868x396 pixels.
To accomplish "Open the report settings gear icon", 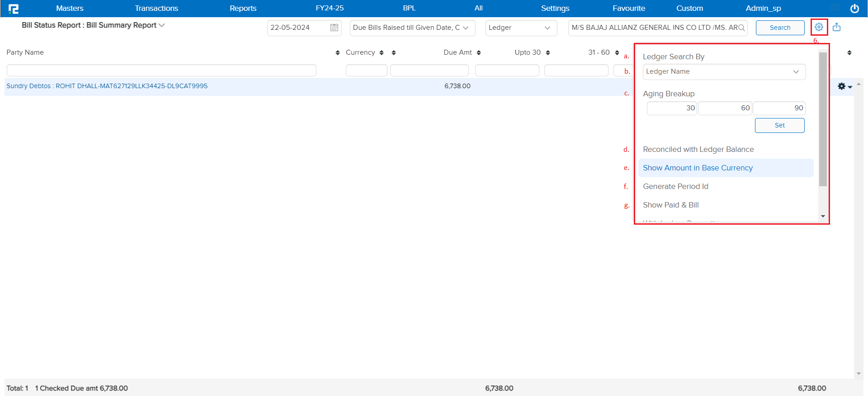I will (819, 27).
